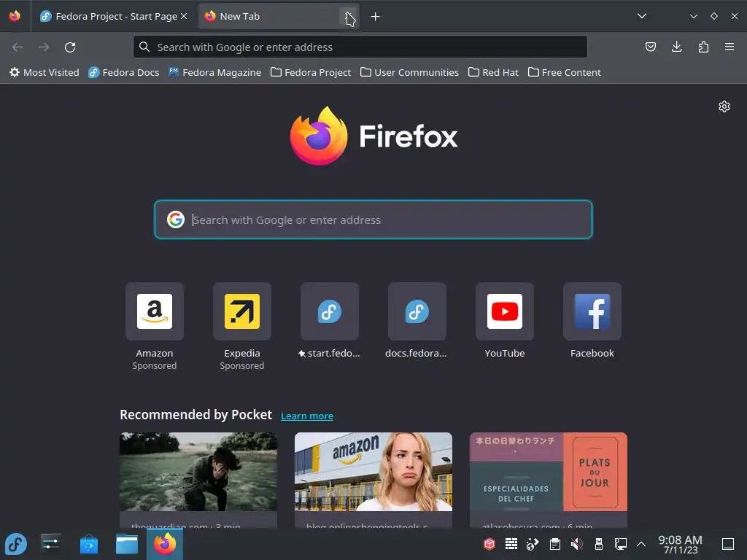Expand the Free Content bookmark folder
Screen dimensions: 747x560
click(x=565, y=72)
